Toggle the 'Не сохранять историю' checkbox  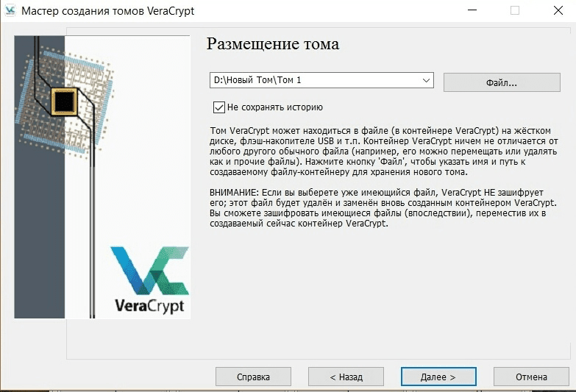click(x=219, y=107)
